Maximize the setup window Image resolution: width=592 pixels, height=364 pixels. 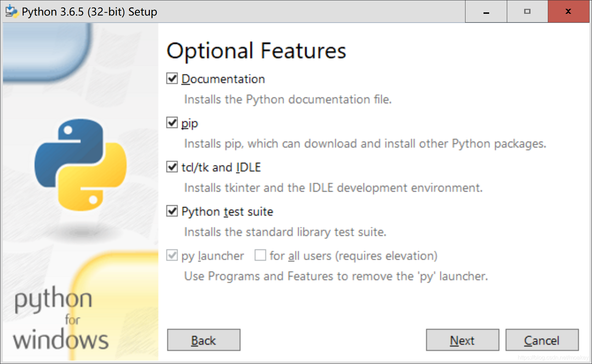[x=527, y=11]
